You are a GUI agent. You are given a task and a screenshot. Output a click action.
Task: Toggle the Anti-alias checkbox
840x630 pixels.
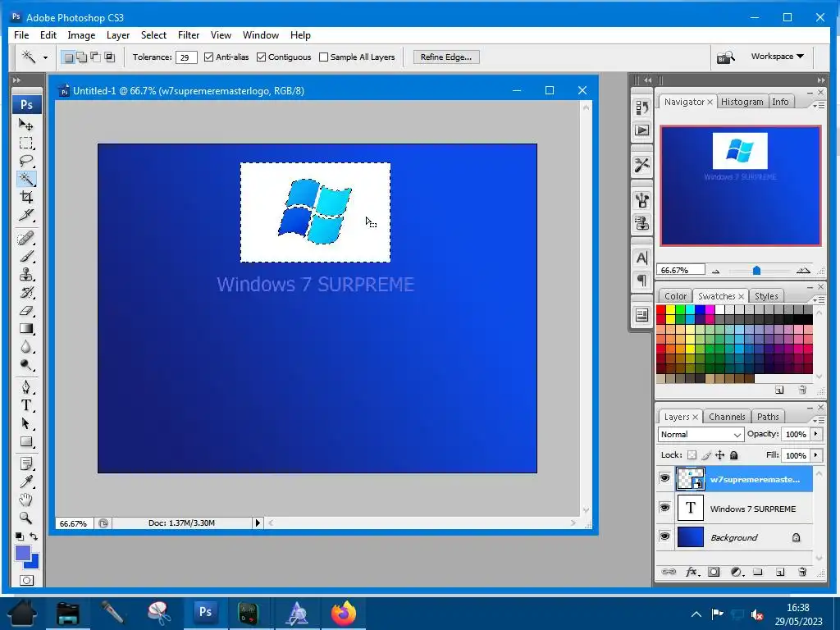pyautogui.click(x=209, y=57)
